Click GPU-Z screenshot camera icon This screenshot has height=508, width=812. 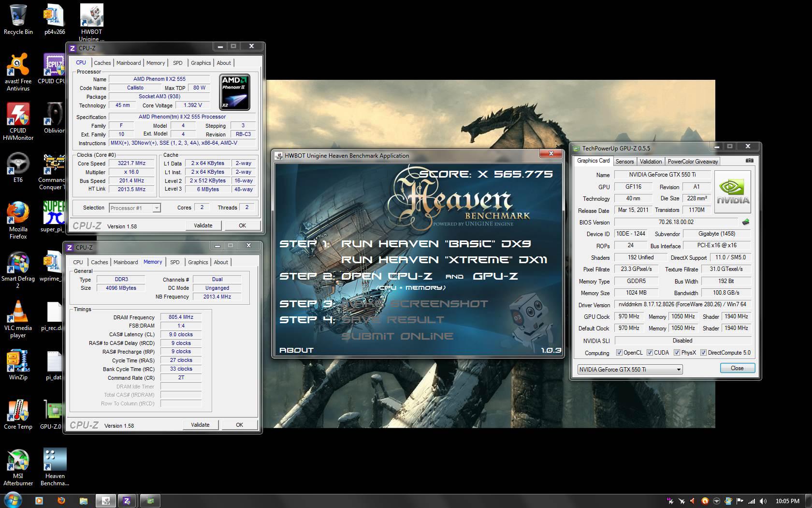click(749, 161)
